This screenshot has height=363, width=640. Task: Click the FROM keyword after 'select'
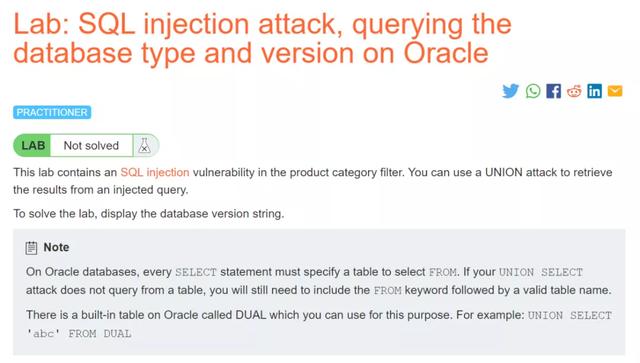point(442,272)
